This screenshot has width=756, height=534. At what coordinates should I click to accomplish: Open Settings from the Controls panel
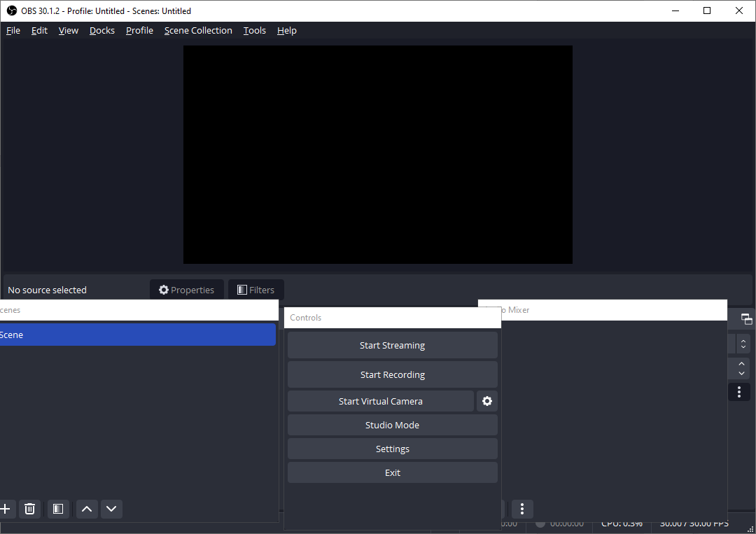392,449
